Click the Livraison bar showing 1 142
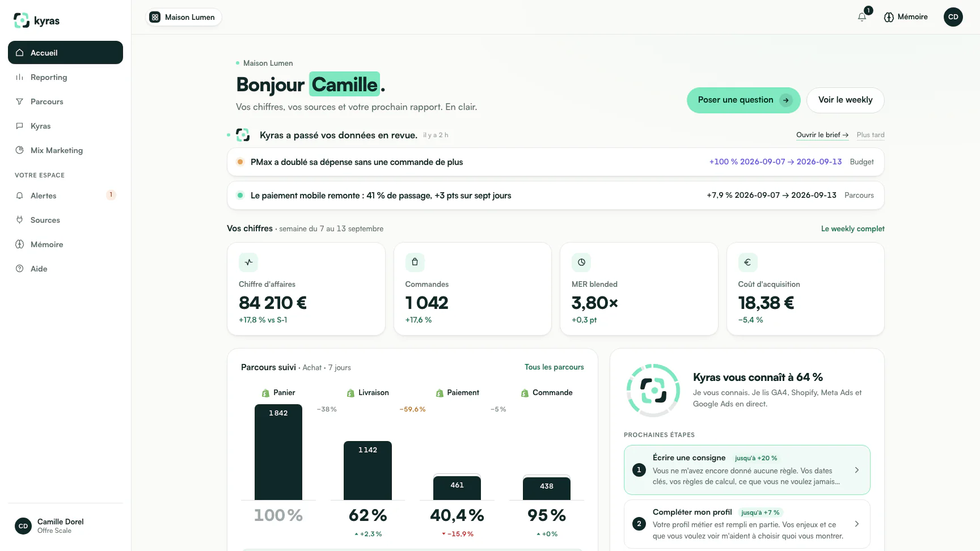This screenshot has width=980, height=551. point(367,471)
